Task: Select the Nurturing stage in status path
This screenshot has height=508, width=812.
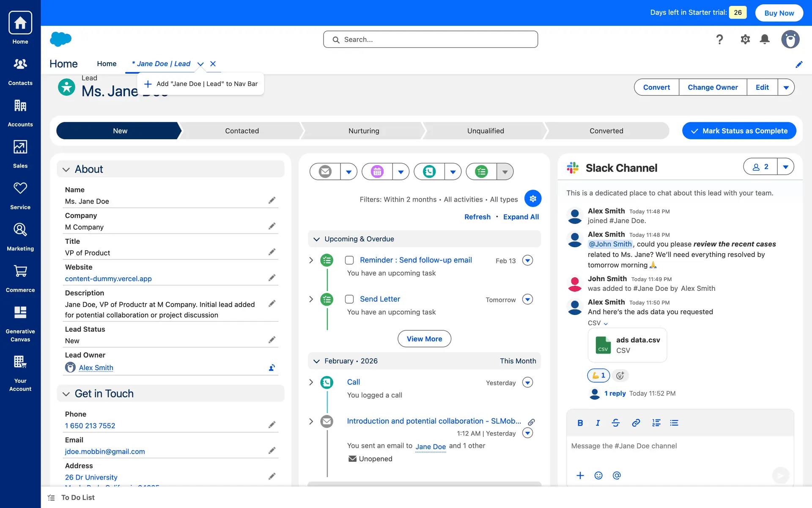Action: [364, 131]
